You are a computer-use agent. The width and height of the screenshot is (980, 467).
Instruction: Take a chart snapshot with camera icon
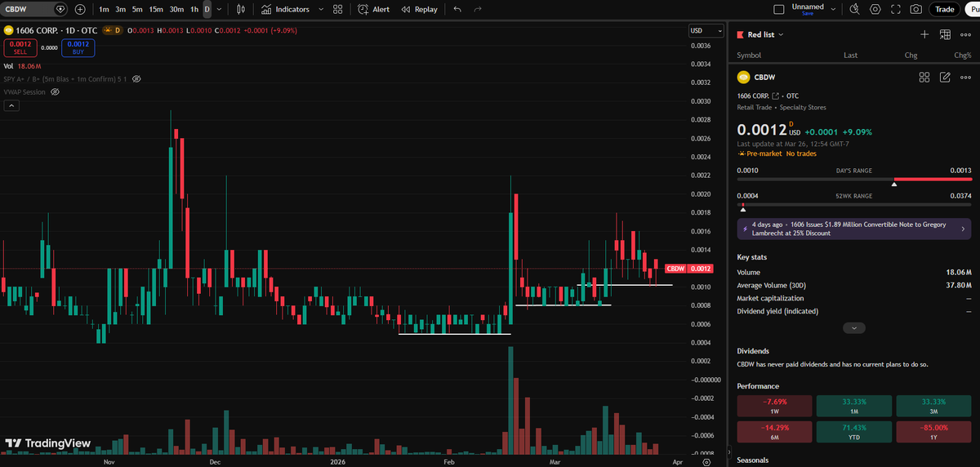click(x=916, y=9)
